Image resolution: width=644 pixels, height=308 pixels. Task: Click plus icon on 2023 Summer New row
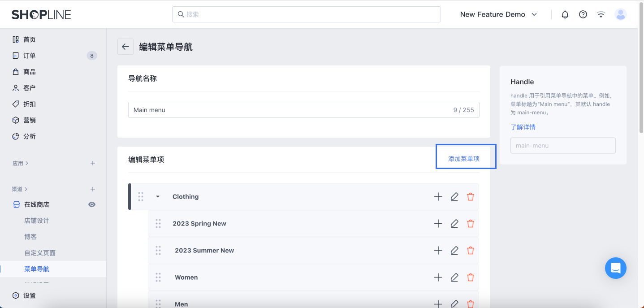pos(438,250)
